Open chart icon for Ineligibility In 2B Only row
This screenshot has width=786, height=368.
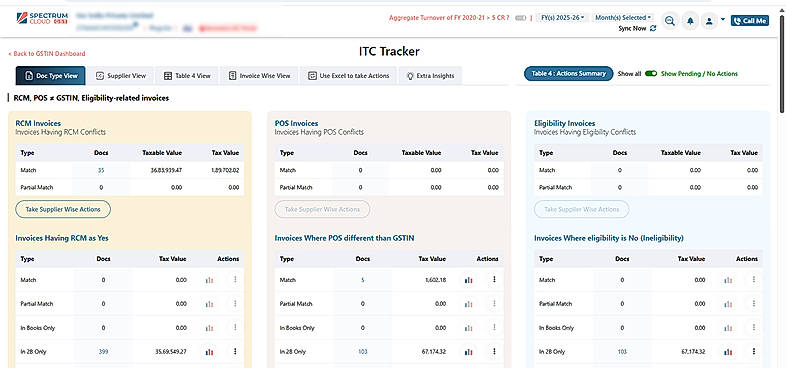coord(728,352)
